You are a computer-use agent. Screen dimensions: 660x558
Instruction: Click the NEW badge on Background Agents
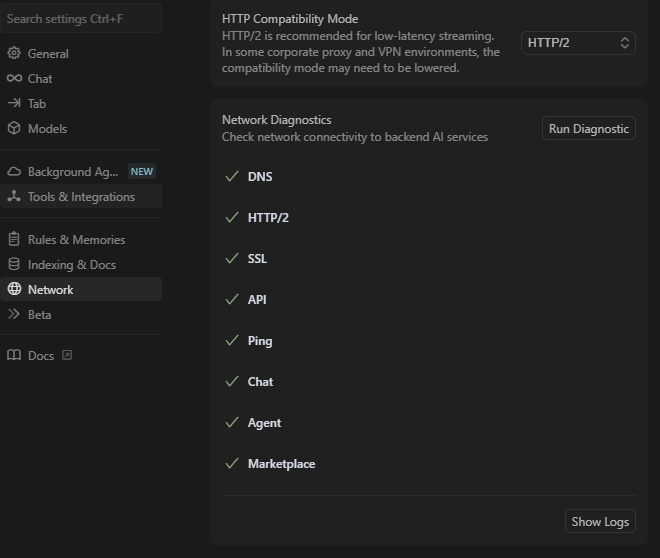[x=142, y=172]
